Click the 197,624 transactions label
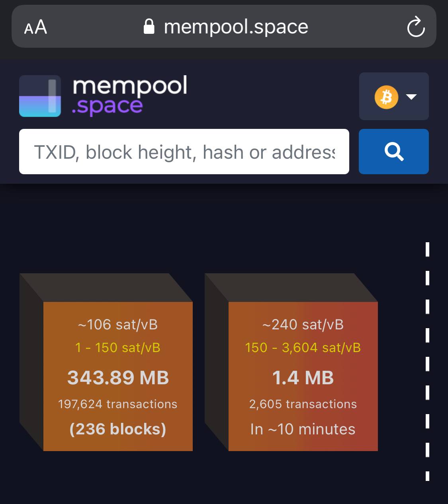 [x=118, y=404]
